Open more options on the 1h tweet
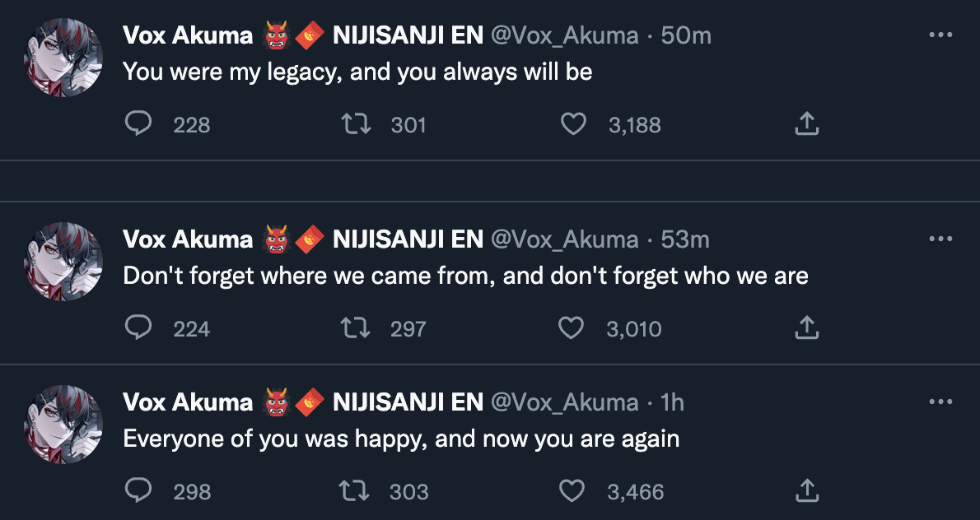The width and height of the screenshot is (980, 520). 940,402
